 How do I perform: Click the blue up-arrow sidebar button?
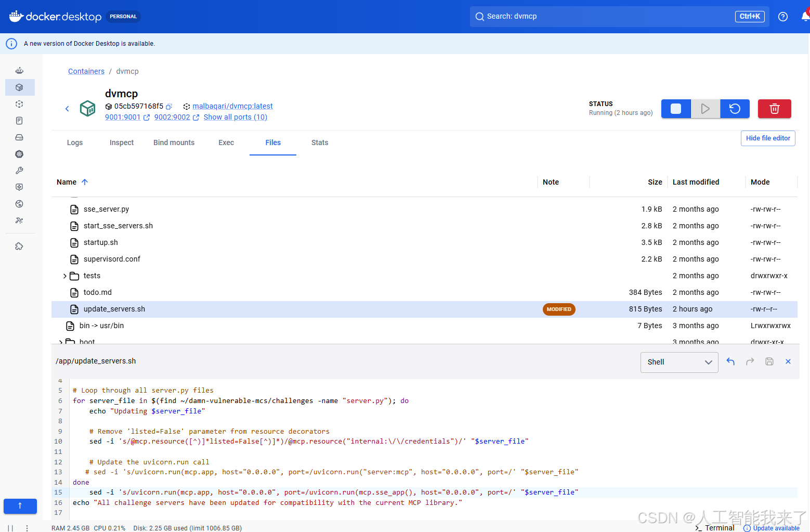20,506
